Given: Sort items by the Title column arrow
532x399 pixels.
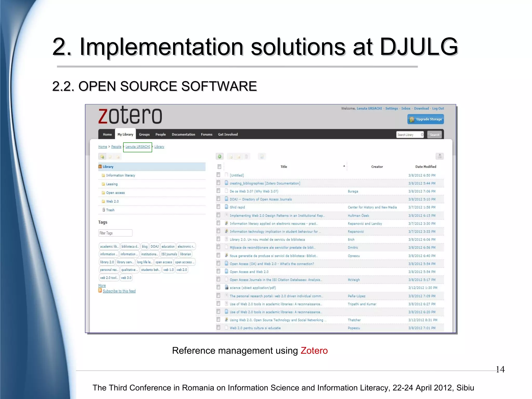Looking at the screenshot, I should pos(344,166).
